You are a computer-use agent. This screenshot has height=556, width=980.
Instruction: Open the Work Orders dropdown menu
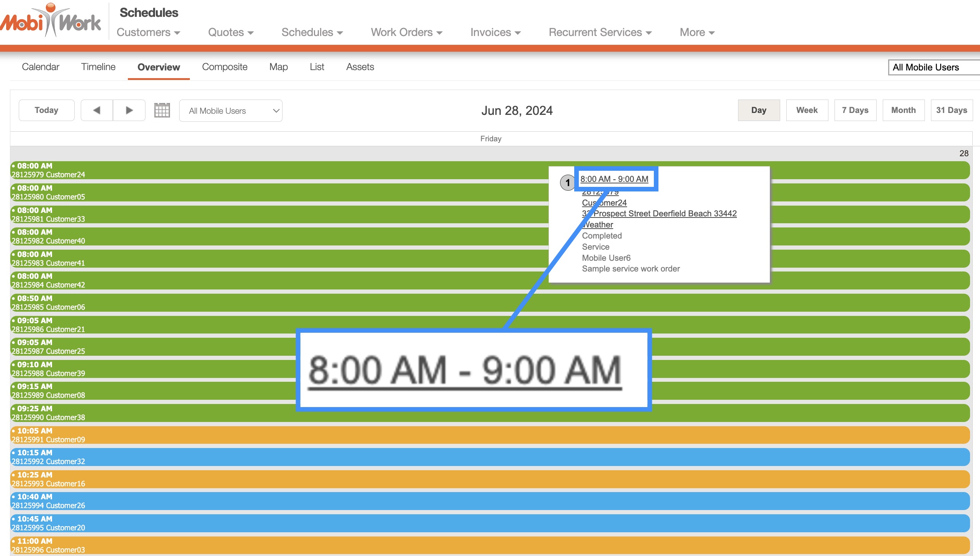(406, 33)
